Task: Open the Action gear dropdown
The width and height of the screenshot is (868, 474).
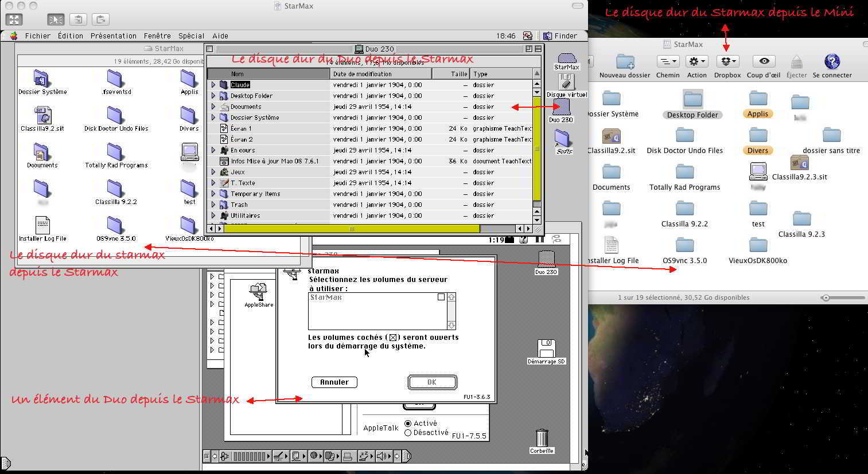Action: click(696, 61)
